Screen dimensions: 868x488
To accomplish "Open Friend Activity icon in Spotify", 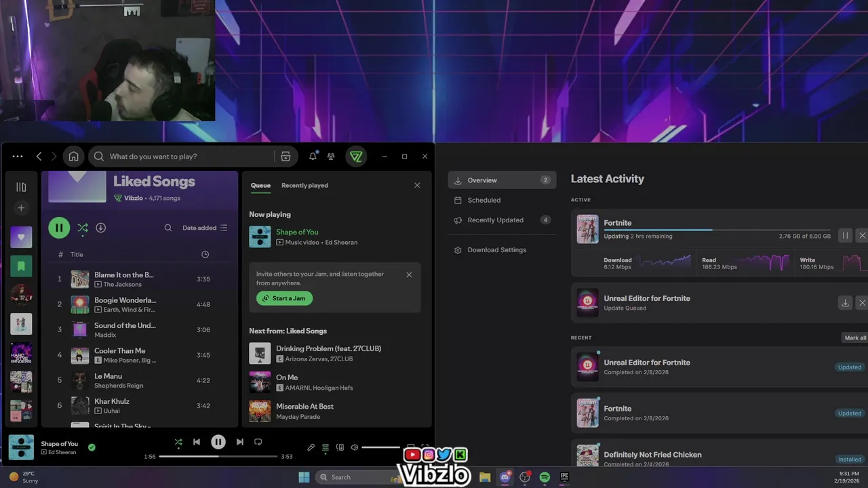I will [331, 157].
